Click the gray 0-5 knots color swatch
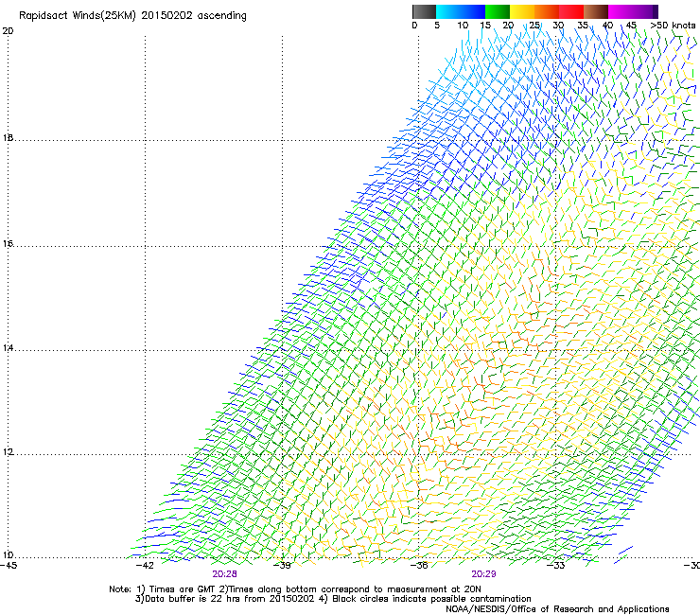 coord(424,11)
